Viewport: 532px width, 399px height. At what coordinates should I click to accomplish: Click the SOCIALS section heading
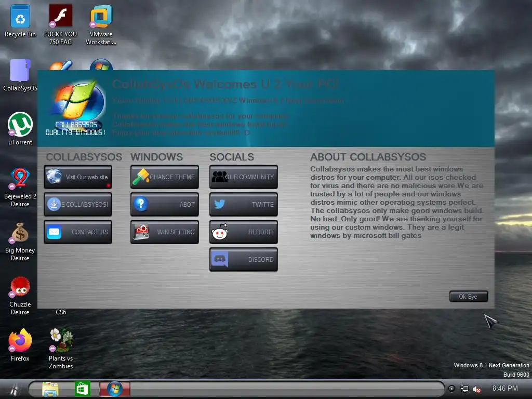[x=232, y=157]
